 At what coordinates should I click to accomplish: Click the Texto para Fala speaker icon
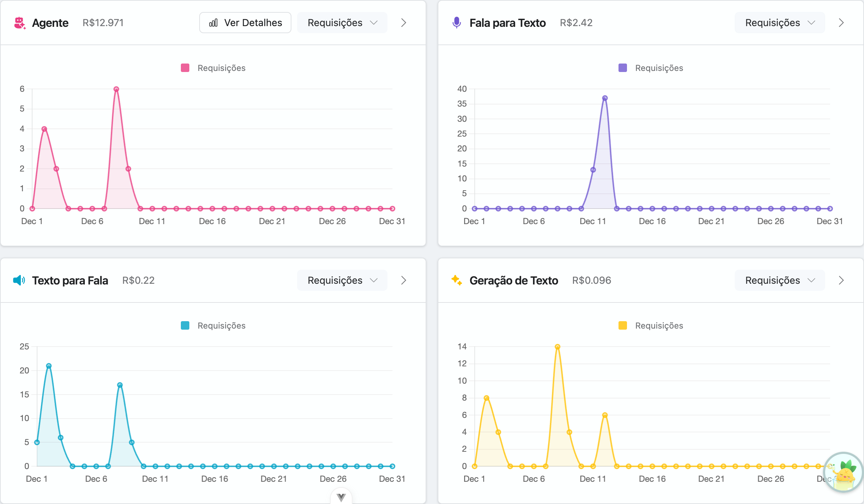19,280
